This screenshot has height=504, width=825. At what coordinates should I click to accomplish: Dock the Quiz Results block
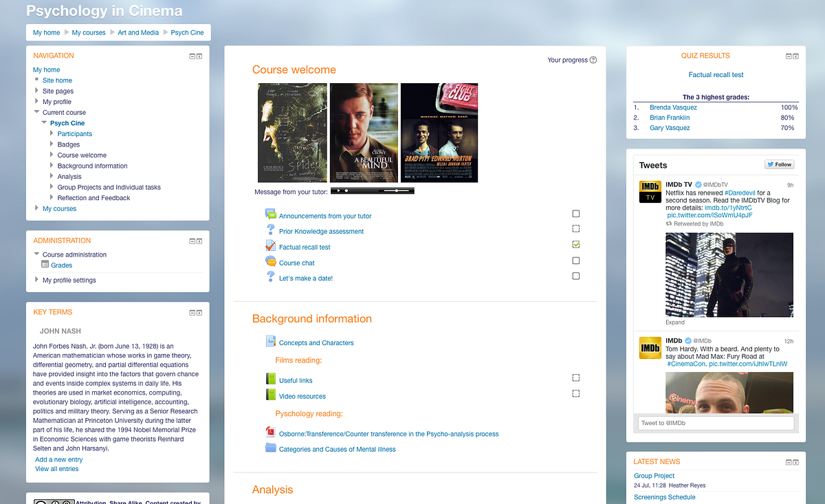coord(796,56)
